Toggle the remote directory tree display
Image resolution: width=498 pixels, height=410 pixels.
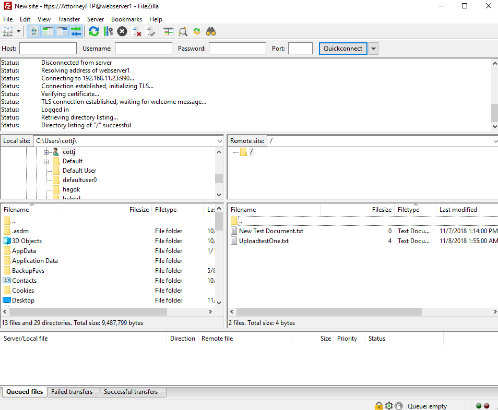(62, 32)
